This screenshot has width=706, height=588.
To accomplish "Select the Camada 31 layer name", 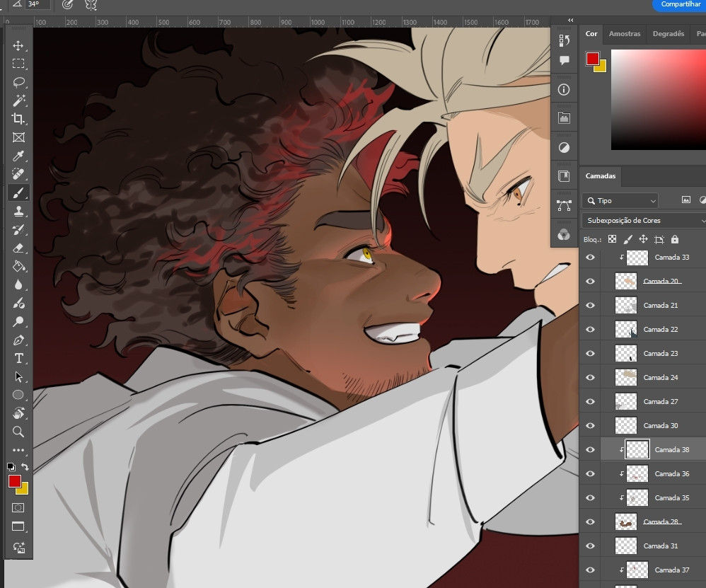I will click(661, 546).
